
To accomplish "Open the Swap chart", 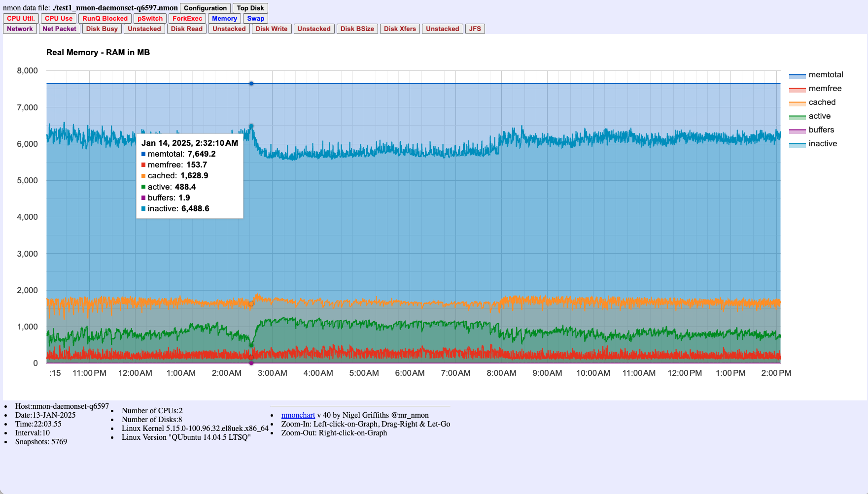I will pos(255,18).
